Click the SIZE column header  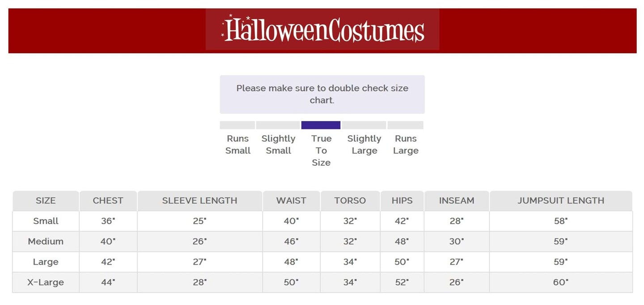46,201
